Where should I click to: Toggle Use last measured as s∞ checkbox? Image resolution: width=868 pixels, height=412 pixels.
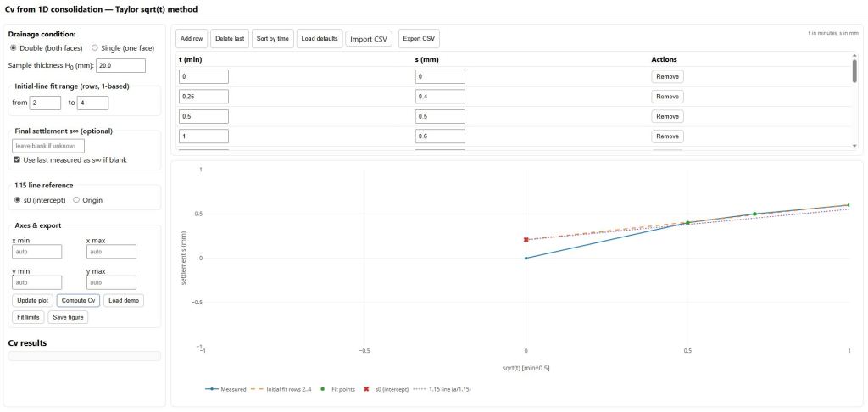(x=19, y=159)
